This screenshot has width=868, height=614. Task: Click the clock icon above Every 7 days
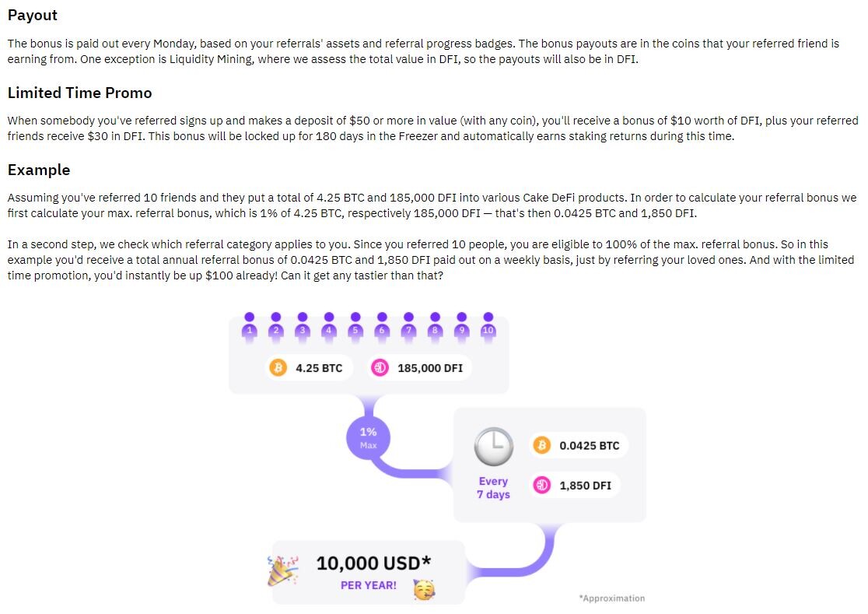click(x=493, y=446)
